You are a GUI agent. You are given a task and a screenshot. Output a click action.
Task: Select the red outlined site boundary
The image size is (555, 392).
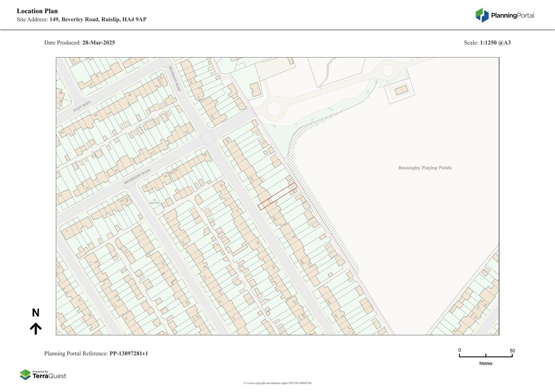coord(277,196)
